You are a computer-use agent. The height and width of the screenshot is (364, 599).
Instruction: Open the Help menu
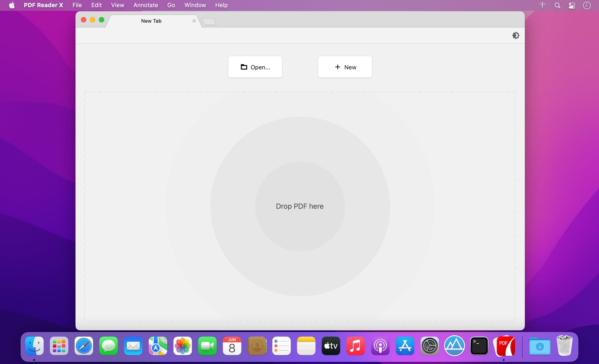pyautogui.click(x=221, y=5)
